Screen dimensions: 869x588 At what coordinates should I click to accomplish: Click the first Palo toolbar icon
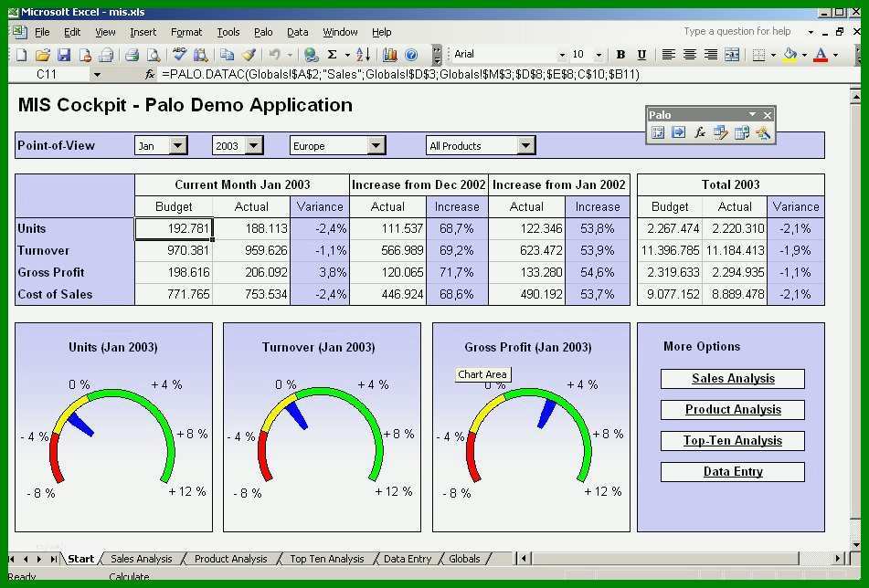pyautogui.click(x=658, y=132)
